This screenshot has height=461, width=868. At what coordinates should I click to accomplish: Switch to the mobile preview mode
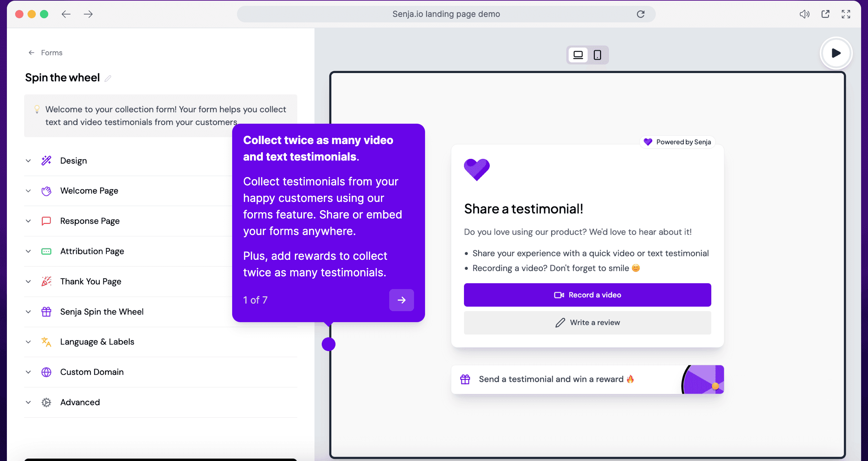click(x=597, y=55)
